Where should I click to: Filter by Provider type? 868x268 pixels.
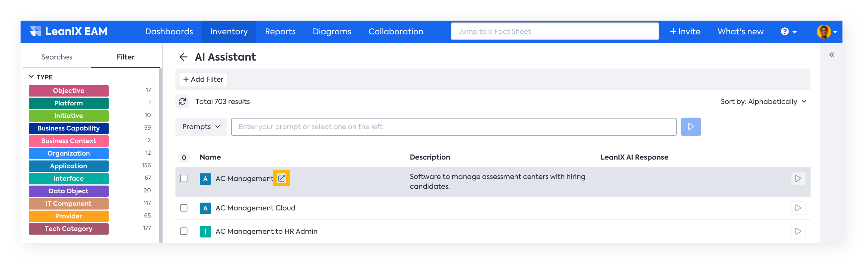(68, 216)
